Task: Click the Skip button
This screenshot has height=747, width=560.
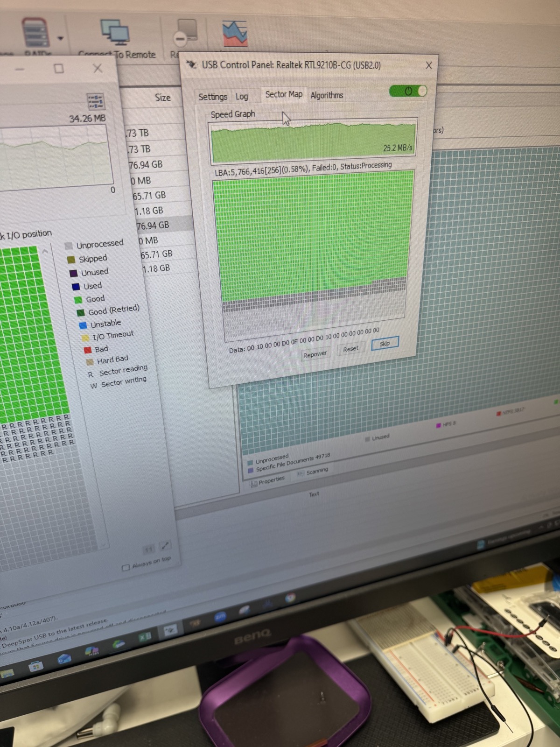Action: point(385,344)
